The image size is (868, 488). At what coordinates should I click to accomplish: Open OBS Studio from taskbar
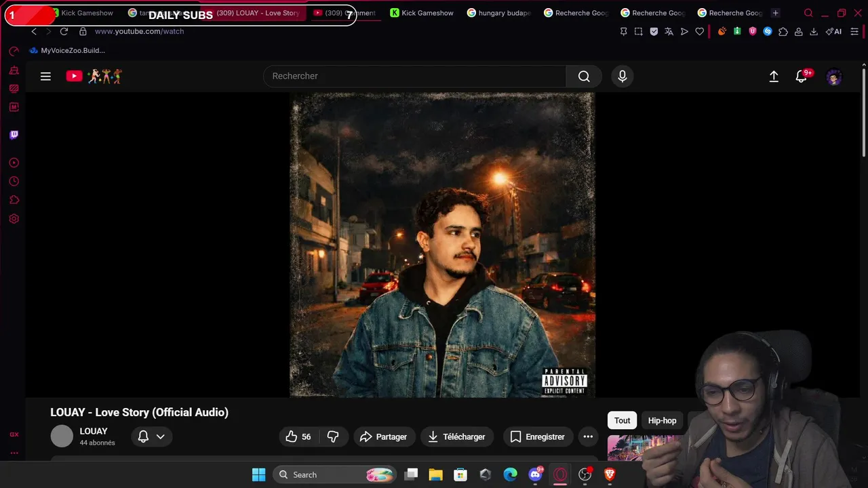pyautogui.click(x=585, y=474)
